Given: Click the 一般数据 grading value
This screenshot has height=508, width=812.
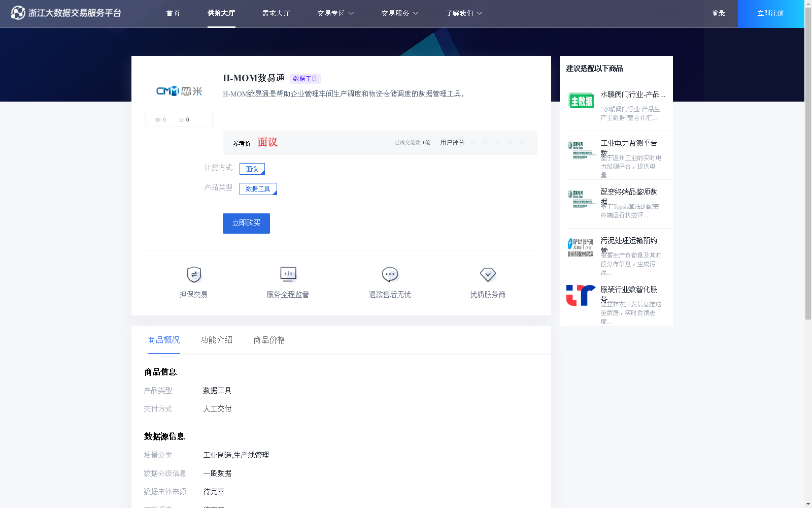Looking at the screenshot, I should pyautogui.click(x=217, y=473).
